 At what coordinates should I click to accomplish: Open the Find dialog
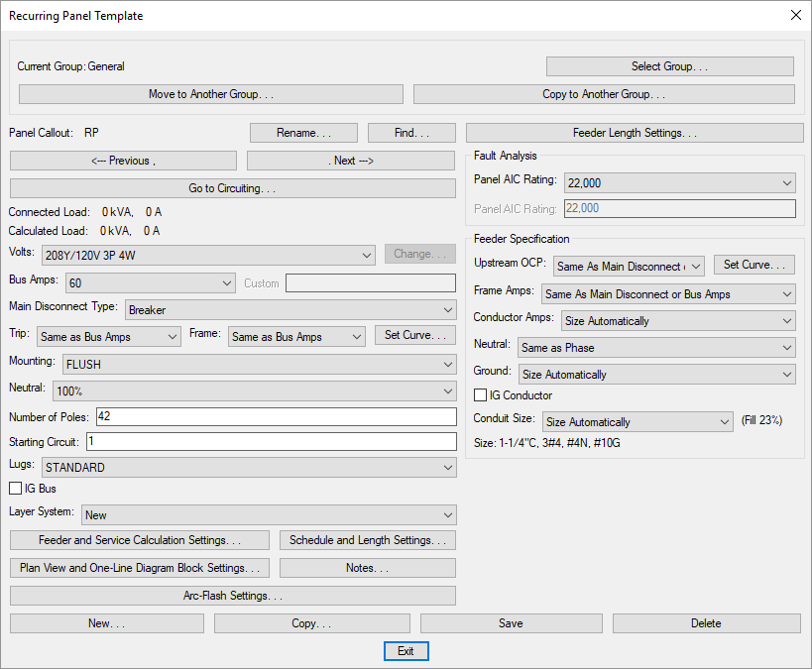pos(411,133)
